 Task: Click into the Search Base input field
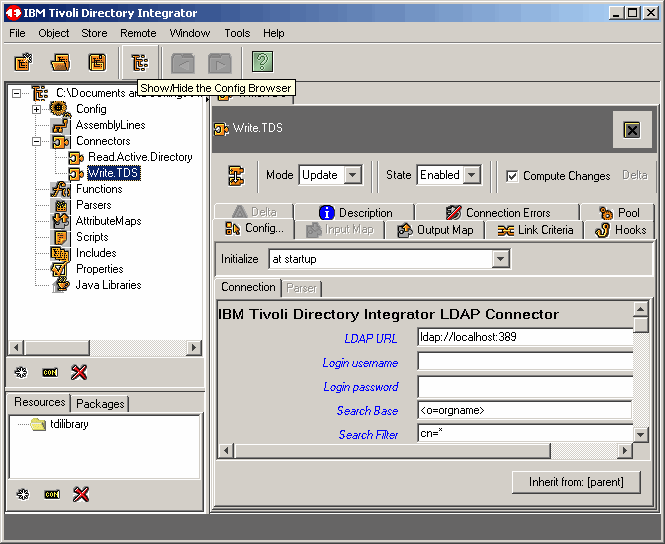coord(524,410)
